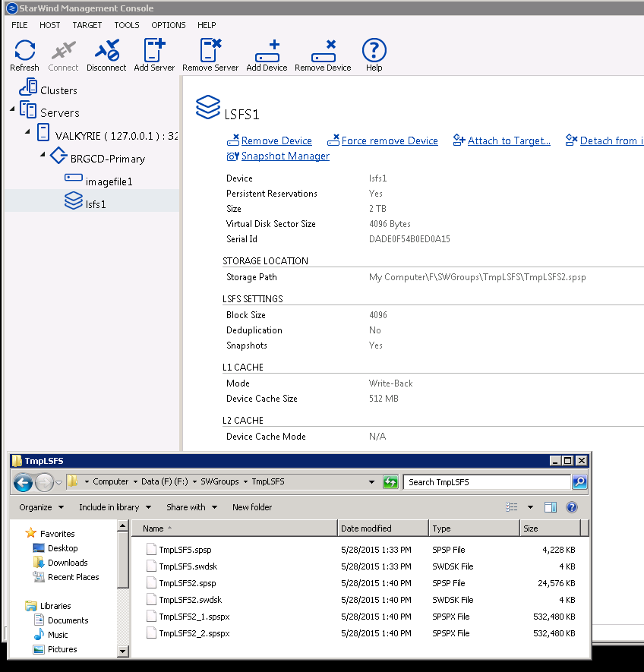
Task: Open Help from the toolbar
Action: pos(374,50)
